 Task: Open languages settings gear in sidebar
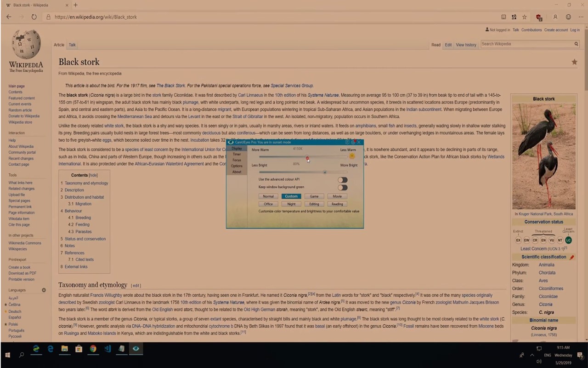(x=44, y=290)
